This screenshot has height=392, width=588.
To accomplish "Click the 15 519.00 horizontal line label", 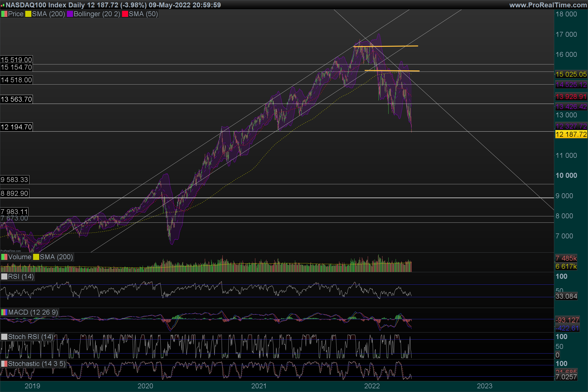I will pyautogui.click(x=16, y=60).
